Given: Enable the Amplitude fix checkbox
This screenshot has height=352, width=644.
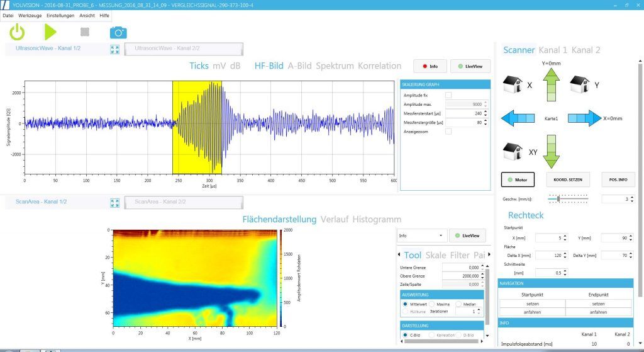Looking at the screenshot, I should click(448, 95).
